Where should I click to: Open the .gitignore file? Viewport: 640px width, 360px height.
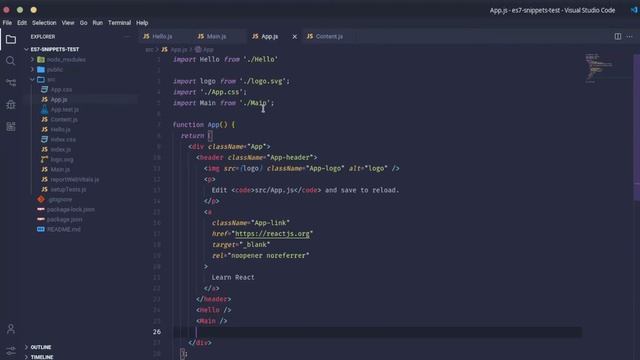[x=60, y=200]
